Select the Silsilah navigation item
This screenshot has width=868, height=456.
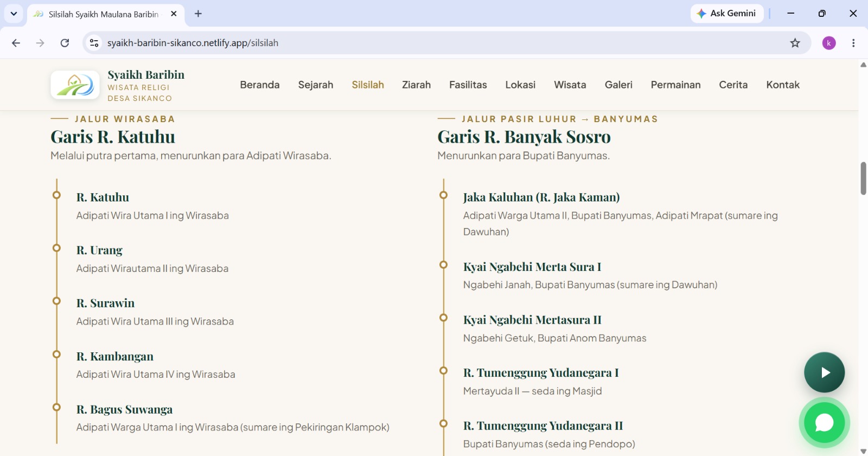point(368,85)
